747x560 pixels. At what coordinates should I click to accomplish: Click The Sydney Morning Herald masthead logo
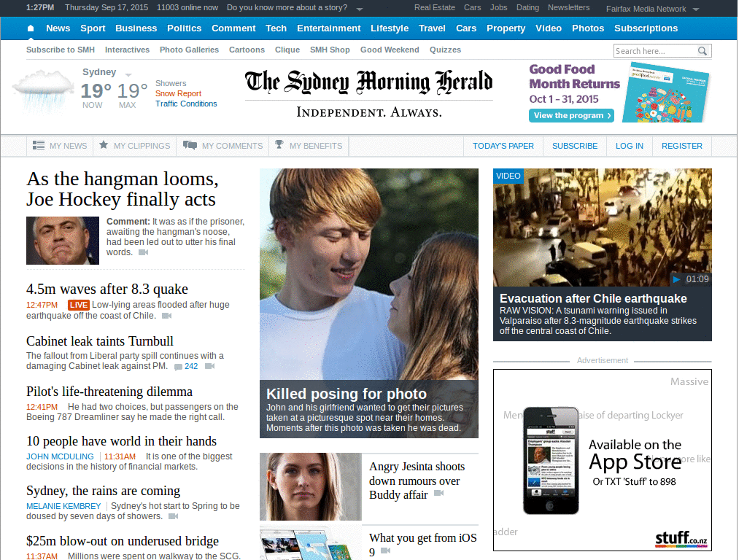pyautogui.click(x=368, y=82)
